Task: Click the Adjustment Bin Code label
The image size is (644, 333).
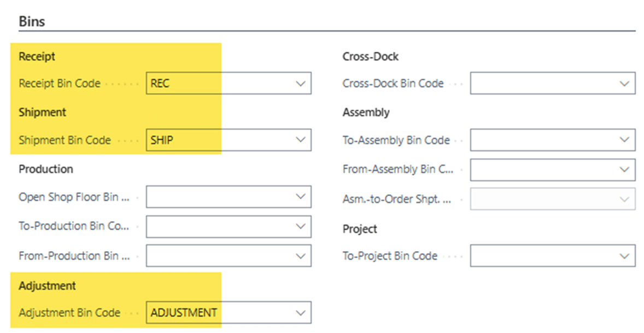Action: point(69,313)
